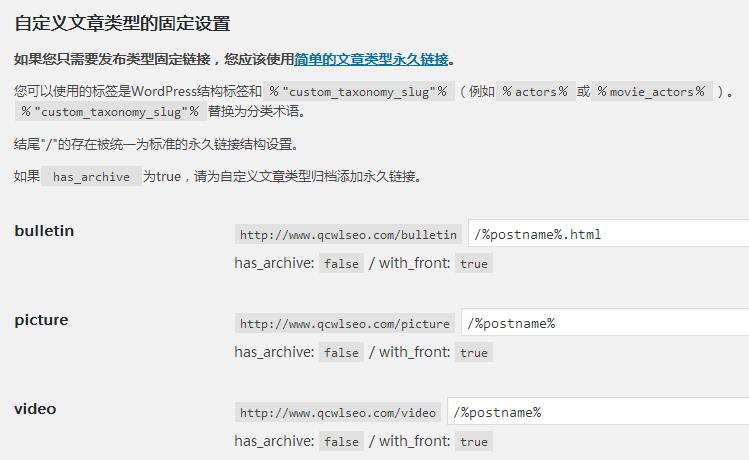Click the true with_front value under picture

(474, 353)
